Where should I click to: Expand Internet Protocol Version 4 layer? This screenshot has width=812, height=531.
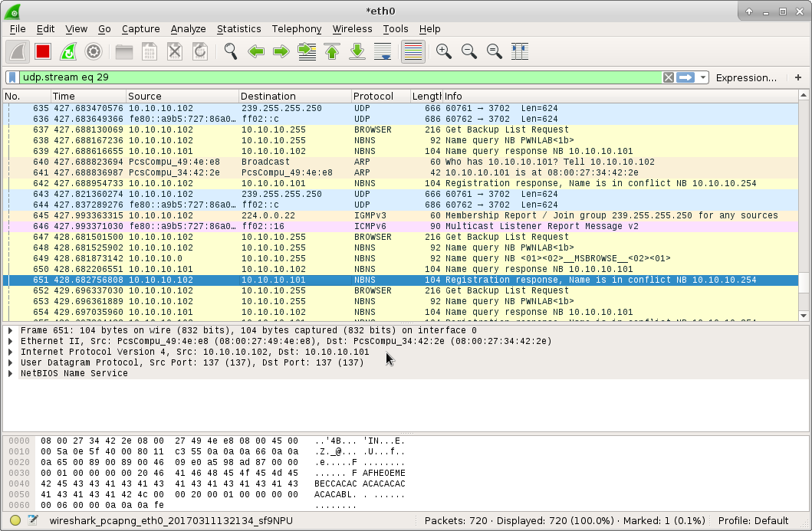(11, 352)
